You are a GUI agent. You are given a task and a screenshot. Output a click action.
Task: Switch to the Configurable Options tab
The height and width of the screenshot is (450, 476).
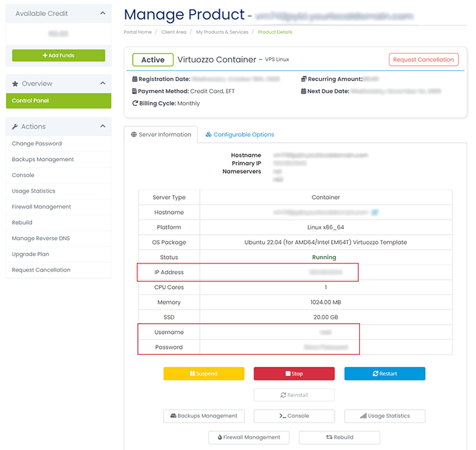click(x=240, y=135)
